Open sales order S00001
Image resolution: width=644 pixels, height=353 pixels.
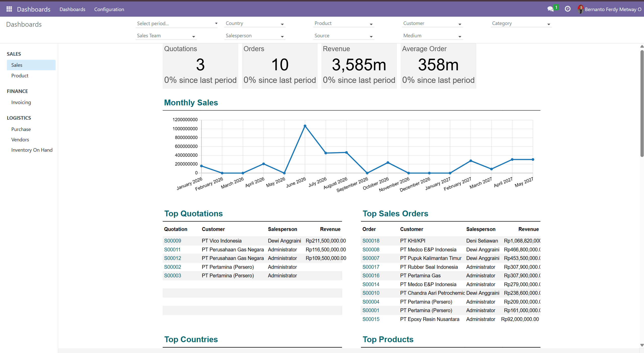[x=371, y=310]
